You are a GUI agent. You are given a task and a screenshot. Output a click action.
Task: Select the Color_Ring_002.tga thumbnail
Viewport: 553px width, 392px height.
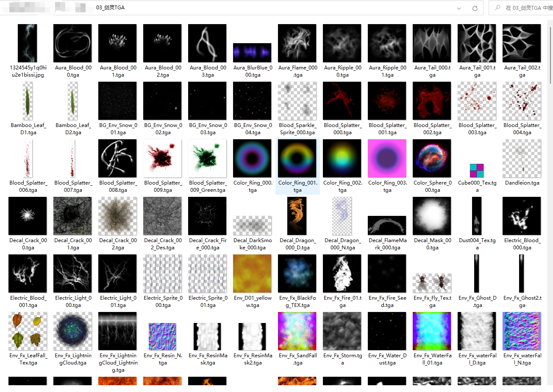(342, 158)
